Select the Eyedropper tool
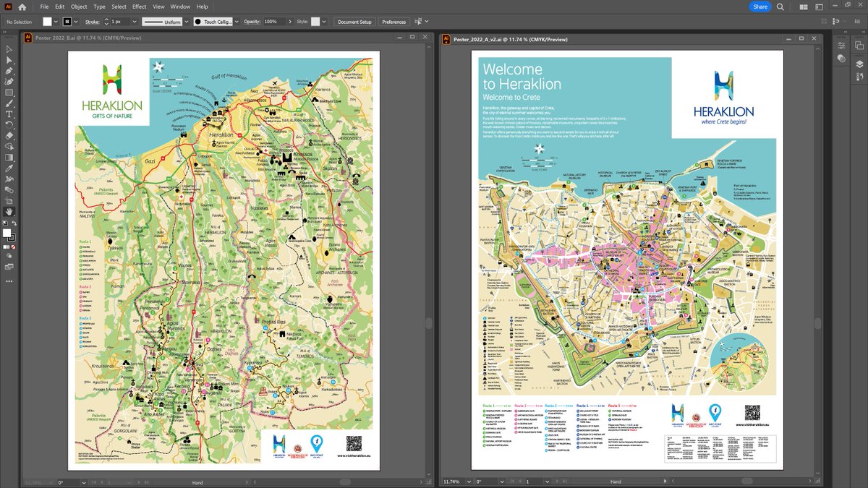This screenshot has width=868, height=488. click(x=9, y=168)
